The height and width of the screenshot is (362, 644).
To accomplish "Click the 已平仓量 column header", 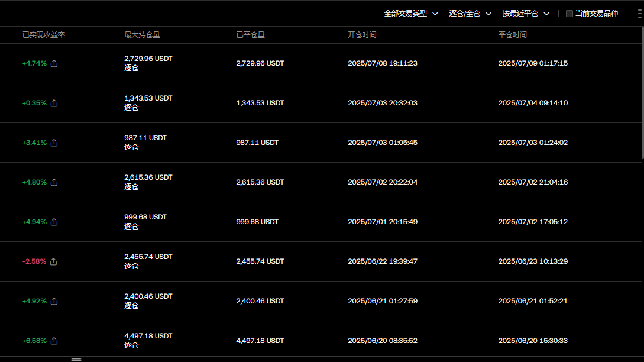I will click(x=250, y=35).
